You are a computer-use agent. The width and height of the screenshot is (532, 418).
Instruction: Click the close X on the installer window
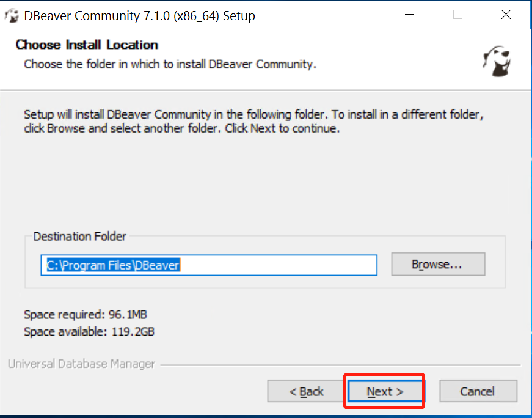point(506,14)
